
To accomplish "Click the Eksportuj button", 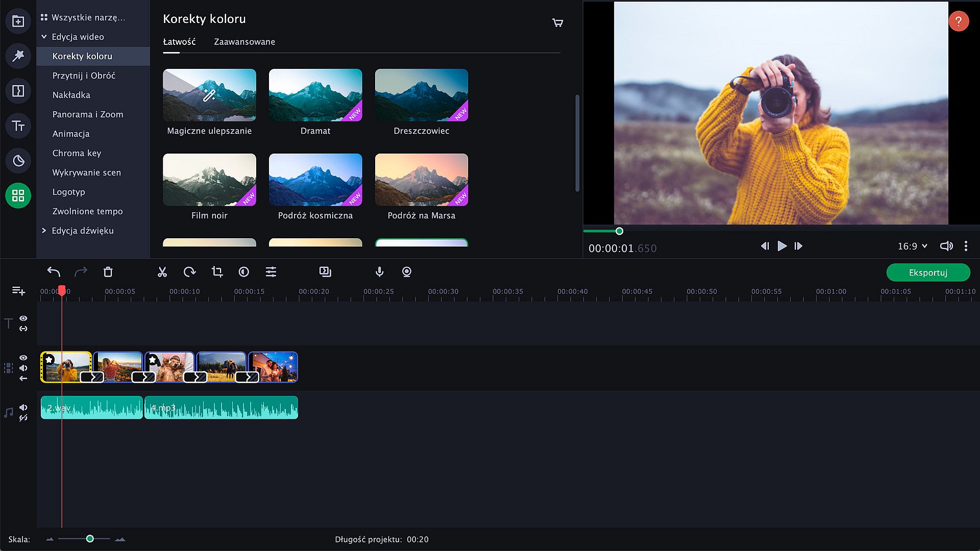I will click(x=928, y=272).
